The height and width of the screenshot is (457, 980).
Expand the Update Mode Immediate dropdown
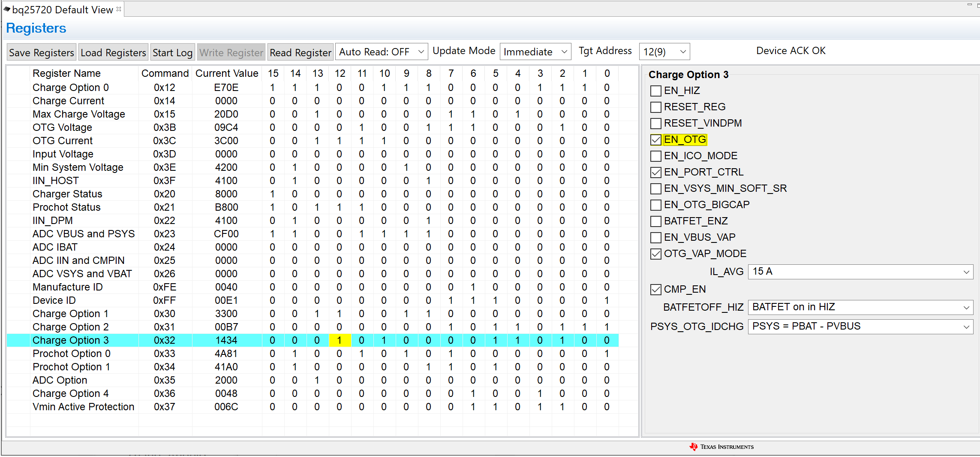(535, 52)
